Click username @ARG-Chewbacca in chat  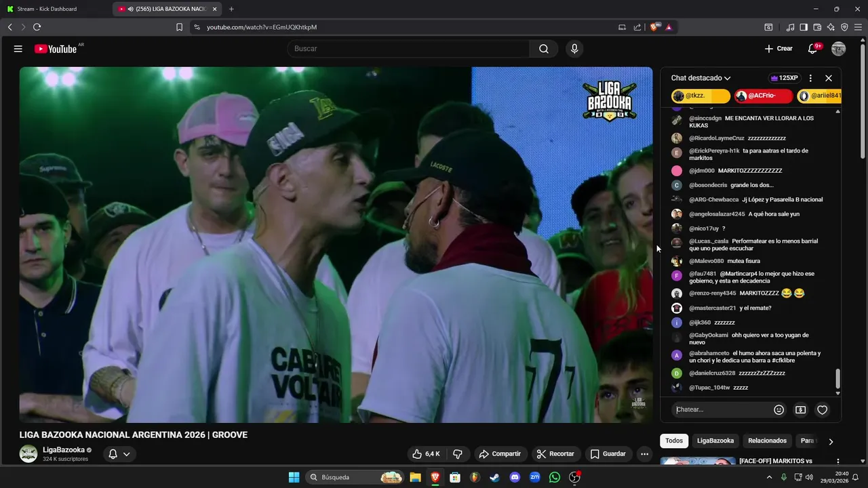click(714, 200)
